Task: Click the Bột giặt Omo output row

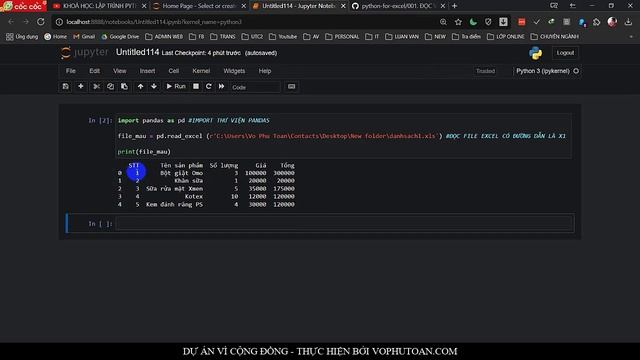Action: (x=207, y=173)
